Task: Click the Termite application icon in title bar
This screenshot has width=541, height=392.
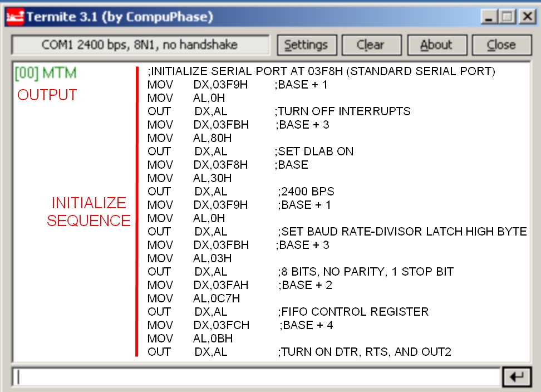Action: click(x=14, y=17)
